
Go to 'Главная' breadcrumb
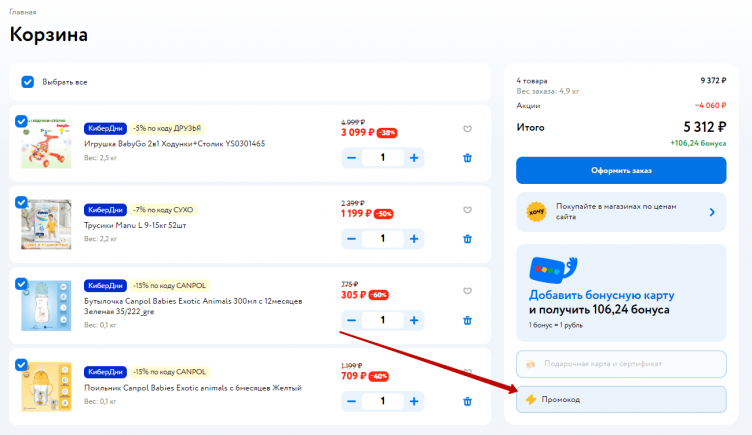pyautogui.click(x=23, y=12)
